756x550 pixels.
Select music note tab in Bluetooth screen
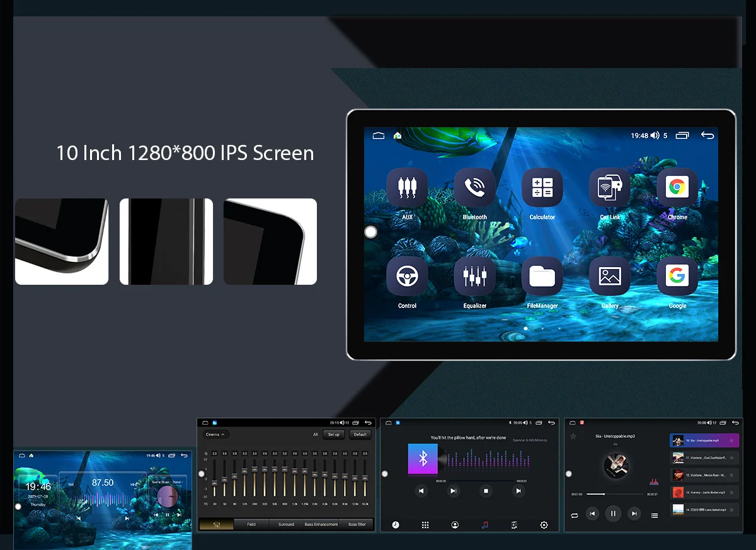pyautogui.click(x=484, y=525)
